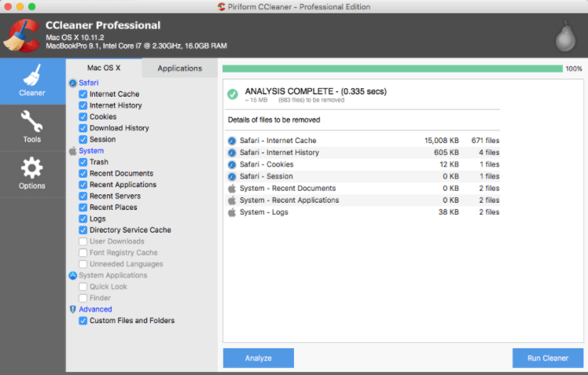This screenshot has height=375, width=588.
Task: Disable Directory Service Cache checkbox
Action: (x=83, y=230)
